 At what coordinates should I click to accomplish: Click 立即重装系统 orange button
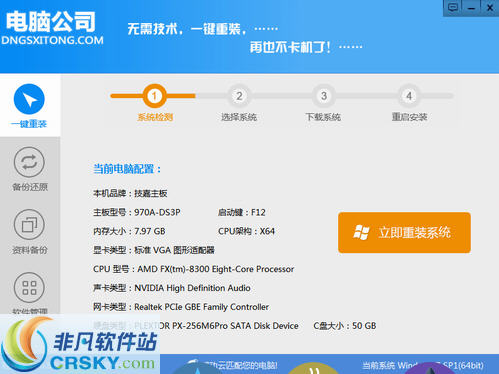pos(404,233)
